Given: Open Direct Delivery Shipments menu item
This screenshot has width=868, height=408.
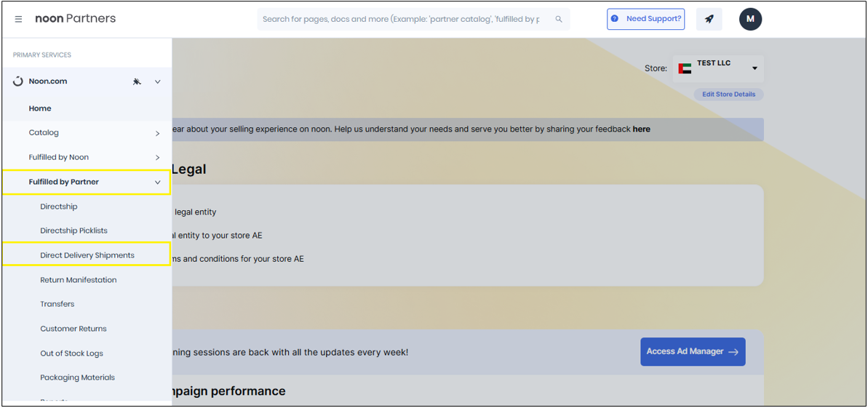Looking at the screenshot, I should pyautogui.click(x=87, y=255).
